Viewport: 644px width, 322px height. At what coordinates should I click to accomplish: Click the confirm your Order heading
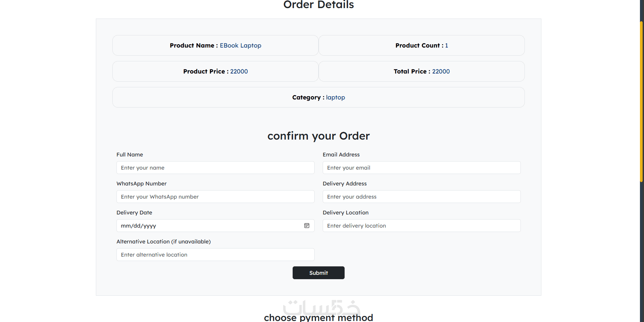[318, 136]
